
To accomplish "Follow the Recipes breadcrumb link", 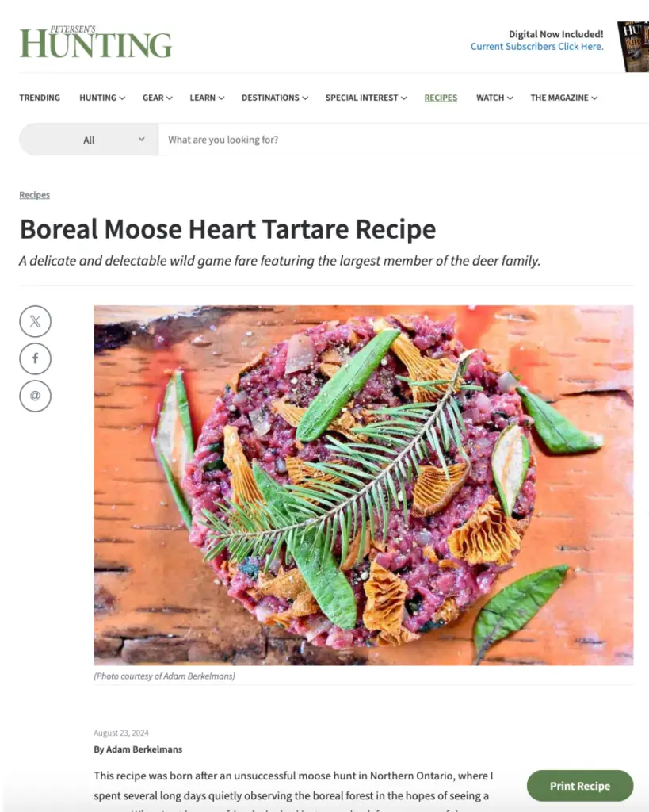I will 35,195.
